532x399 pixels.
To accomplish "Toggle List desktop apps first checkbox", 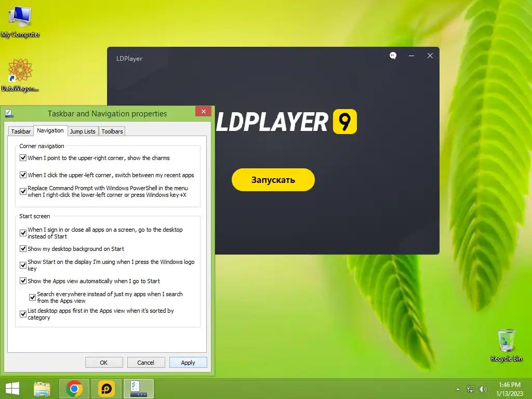I will click(23, 314).
